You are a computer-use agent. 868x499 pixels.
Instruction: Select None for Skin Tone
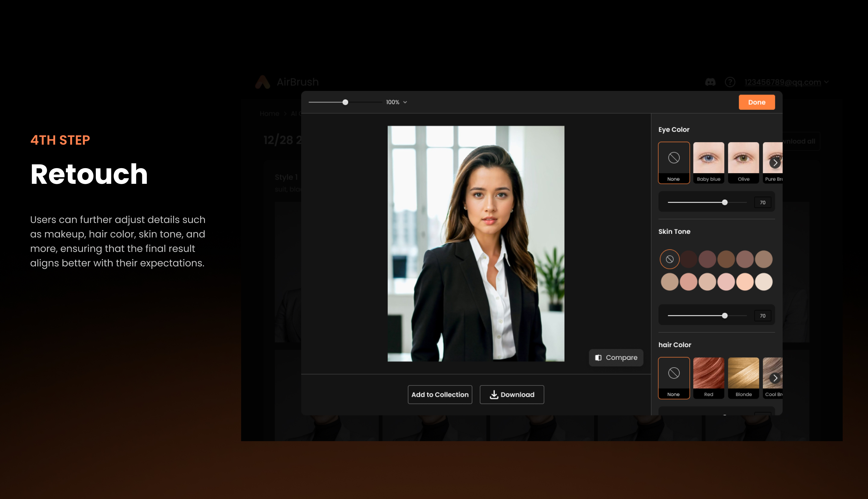(x=669, y=259)
